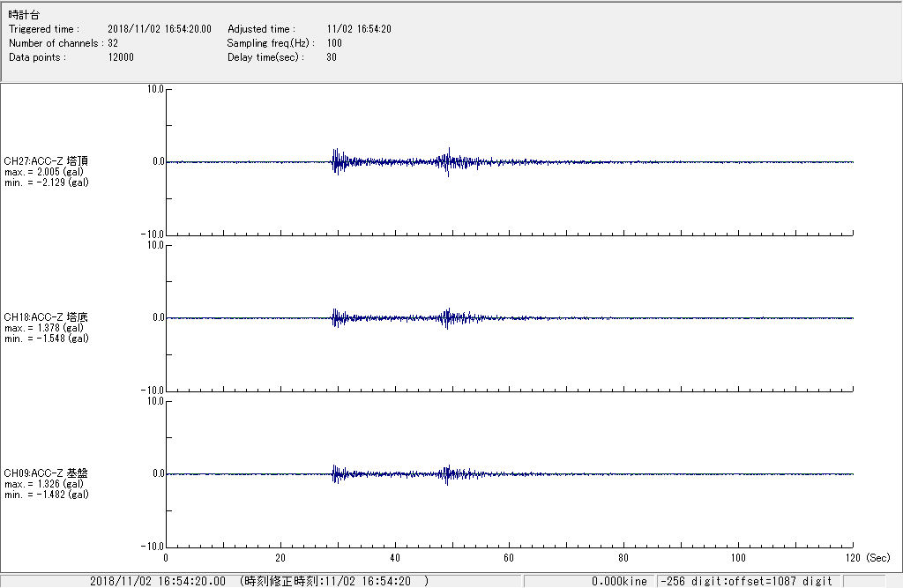Click the Data points value 12000

[x=121, y=57]
